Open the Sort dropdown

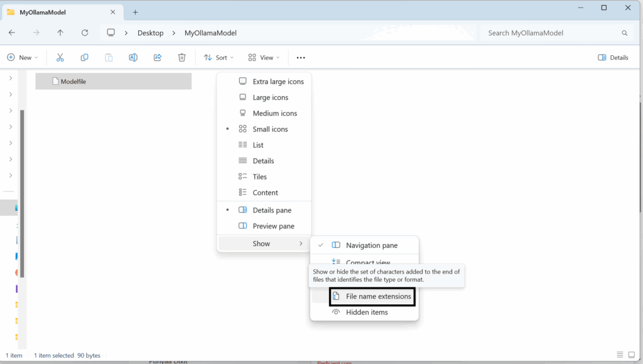218,57
